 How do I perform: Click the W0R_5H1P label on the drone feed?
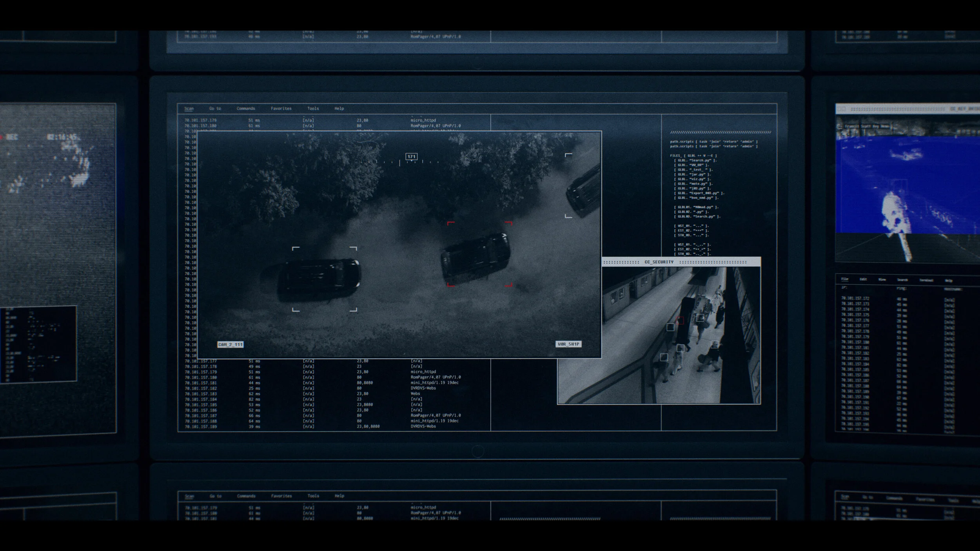tap(568, 344)
